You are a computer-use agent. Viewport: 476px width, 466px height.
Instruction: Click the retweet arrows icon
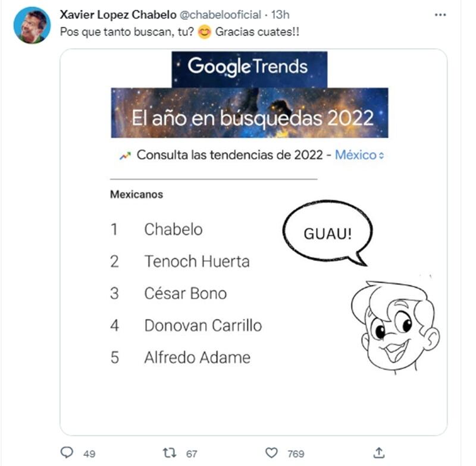coord(170,452)
